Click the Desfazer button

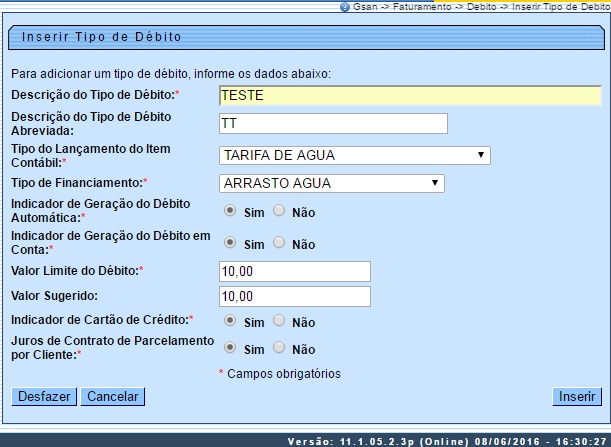click(x=43, y=396)
